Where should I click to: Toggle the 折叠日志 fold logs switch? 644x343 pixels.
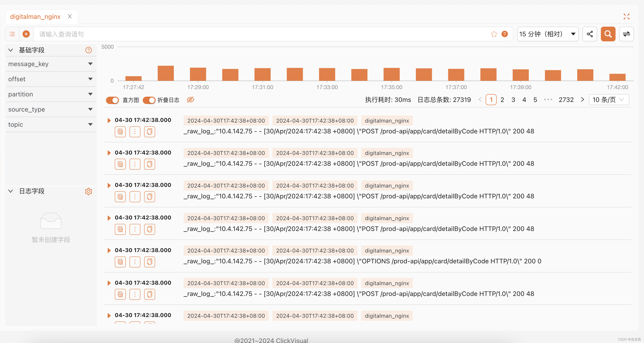[149, 100]
